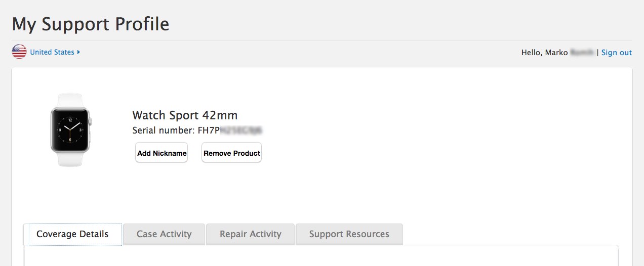Click the United States flag icon
The image size is (644, 266).
click(x=19, y=52)
